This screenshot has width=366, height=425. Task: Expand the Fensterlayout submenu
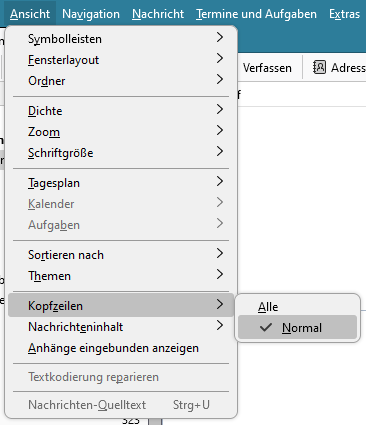point(121,60)
